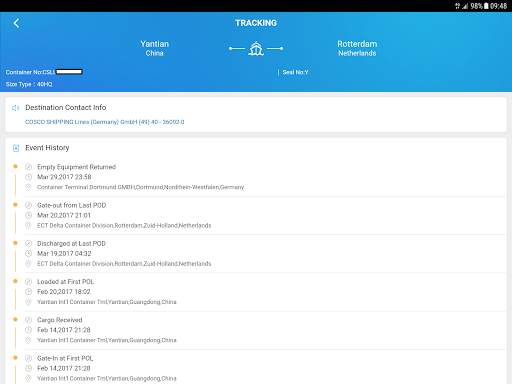
Task: Select Gate-In at First POL event title
Action: coord(65,358)
